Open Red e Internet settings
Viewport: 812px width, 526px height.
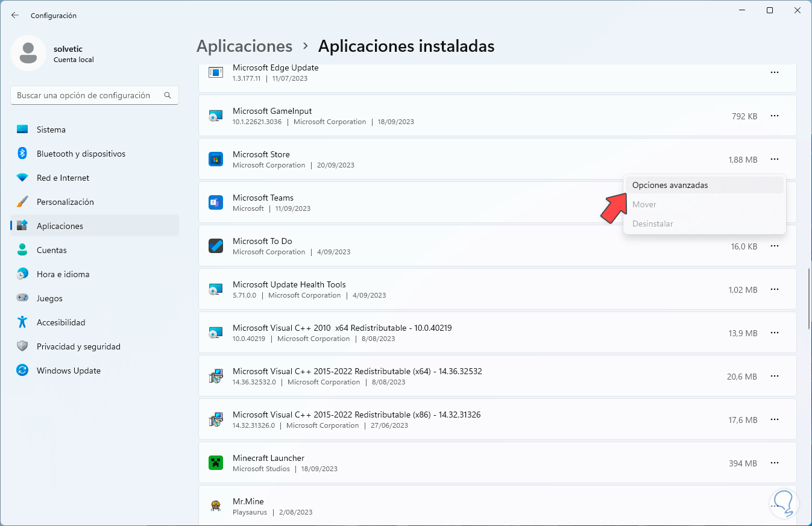coord(95,178)
